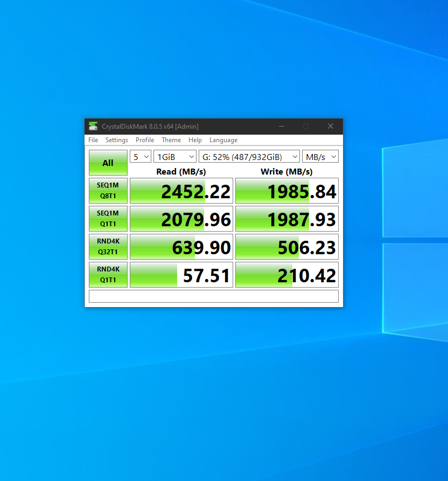Open the File menu

[93, 140]
